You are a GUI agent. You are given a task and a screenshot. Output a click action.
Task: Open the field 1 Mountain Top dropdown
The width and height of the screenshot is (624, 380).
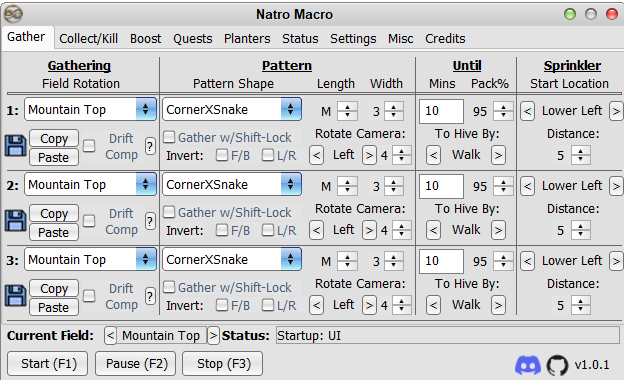[x=90, y=109]
